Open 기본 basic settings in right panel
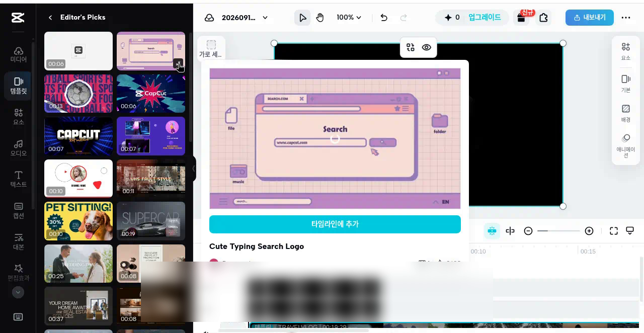The width and height of the screenshot is (644, 333). click(x=626, y=84)
